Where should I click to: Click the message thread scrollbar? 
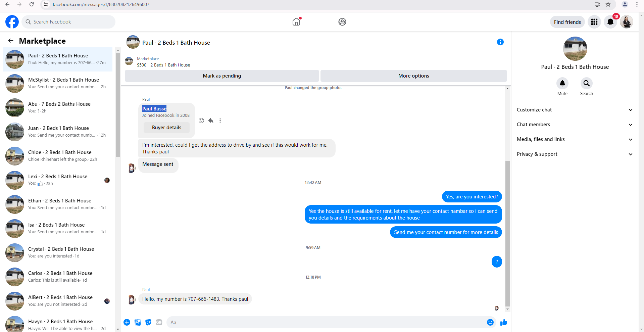point(507,234)
